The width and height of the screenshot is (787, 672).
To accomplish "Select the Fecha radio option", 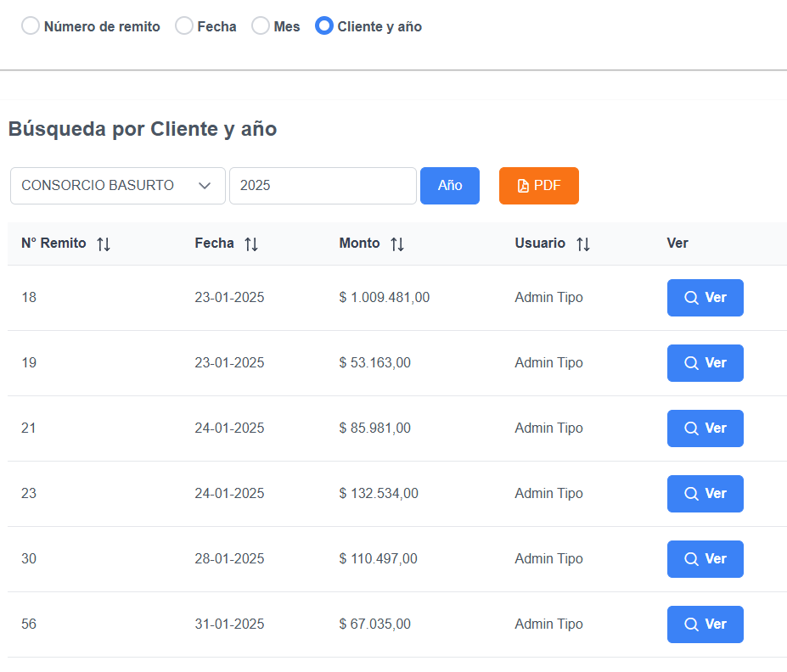I will pyautogui.click(x=184, y=26).
